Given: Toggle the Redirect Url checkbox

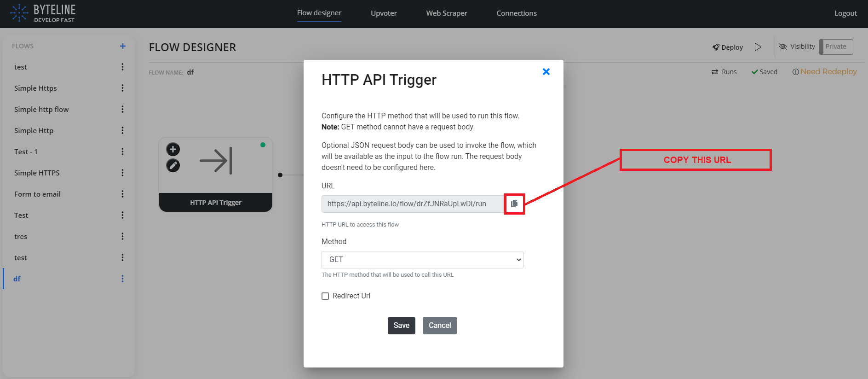Looking at the screenshot, I should (325, 296).
